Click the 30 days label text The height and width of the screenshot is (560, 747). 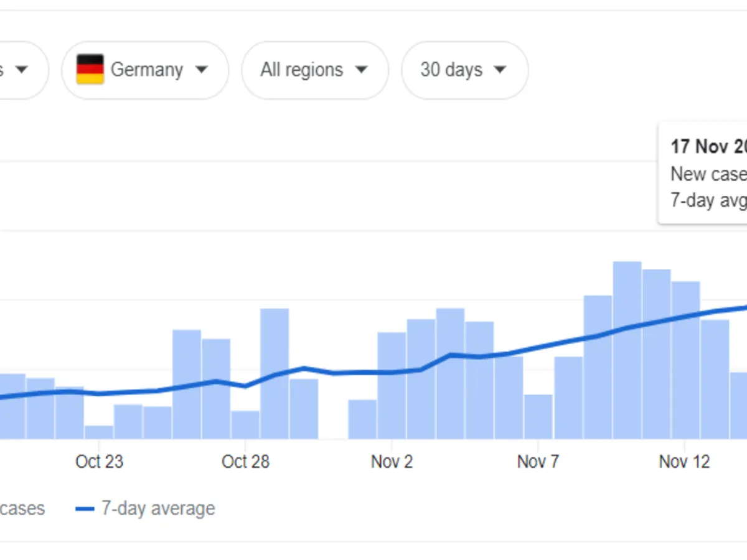click(x=451, y=70)
